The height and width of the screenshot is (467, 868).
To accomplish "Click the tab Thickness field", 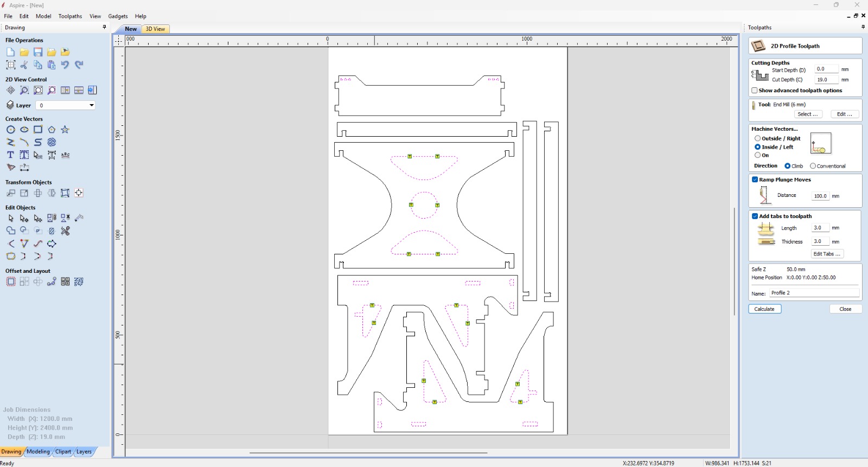I will 820,241.
